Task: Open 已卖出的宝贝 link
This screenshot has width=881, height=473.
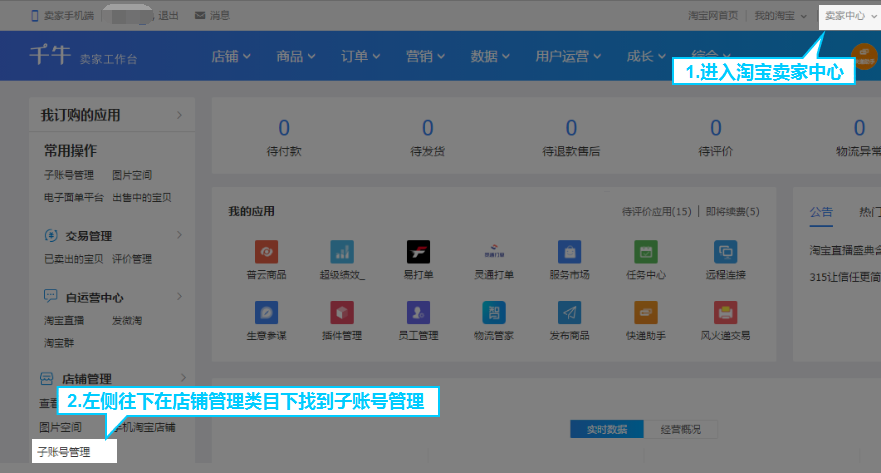Action: [x=74, y=259]
